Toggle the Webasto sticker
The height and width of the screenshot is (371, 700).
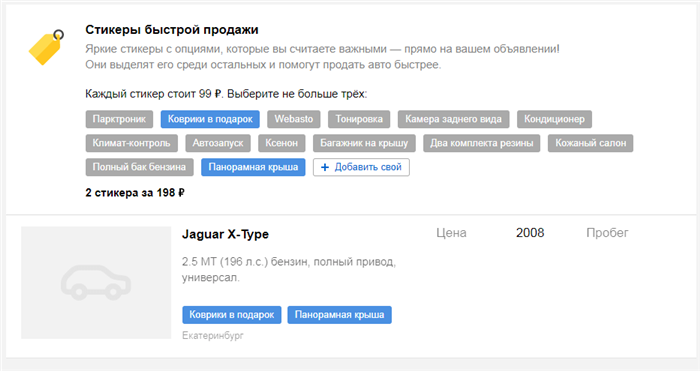tap(294, 119)
